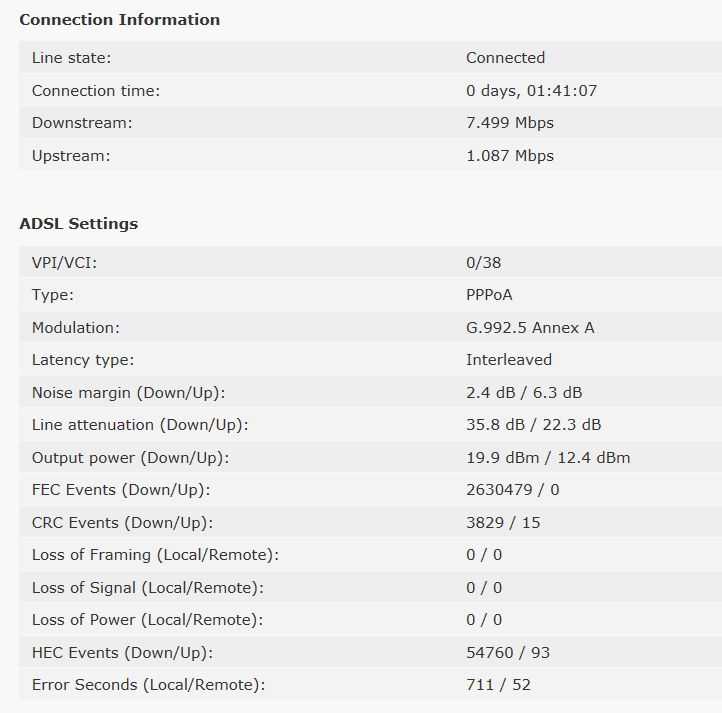Click output power 19.9 dBm / 12.4 dBm
722x713 pixels.
548,458
